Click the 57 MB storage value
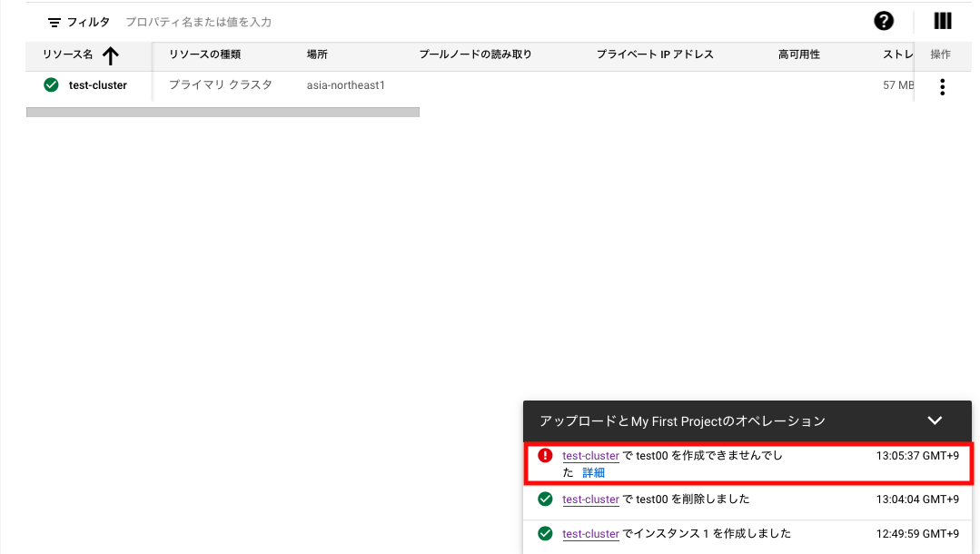Viewport: 980px width, 554px height. (x=898, y=85)
